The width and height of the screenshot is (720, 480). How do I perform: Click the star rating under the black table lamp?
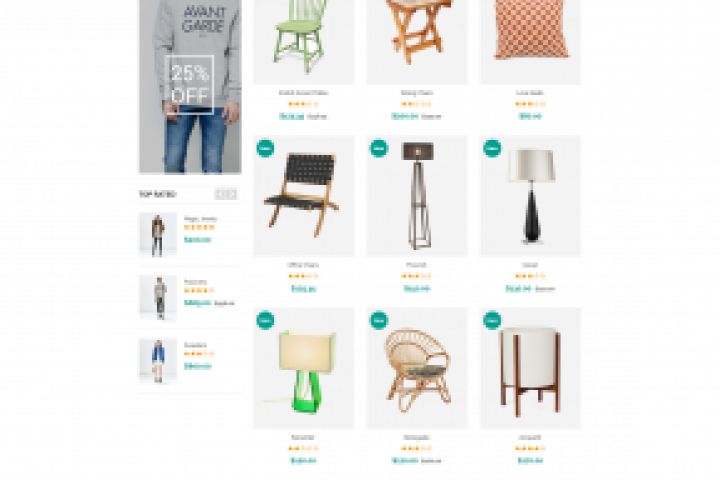pyautogui.click(x=530, y=276)
